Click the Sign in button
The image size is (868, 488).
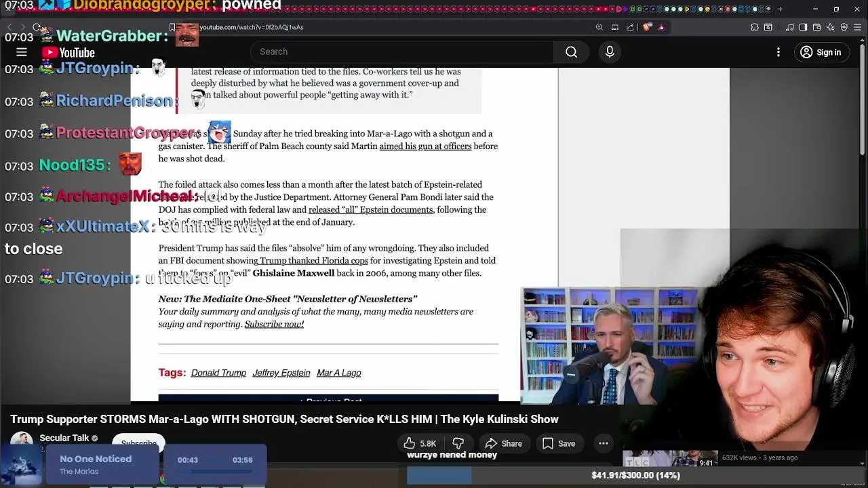point(821,52)
